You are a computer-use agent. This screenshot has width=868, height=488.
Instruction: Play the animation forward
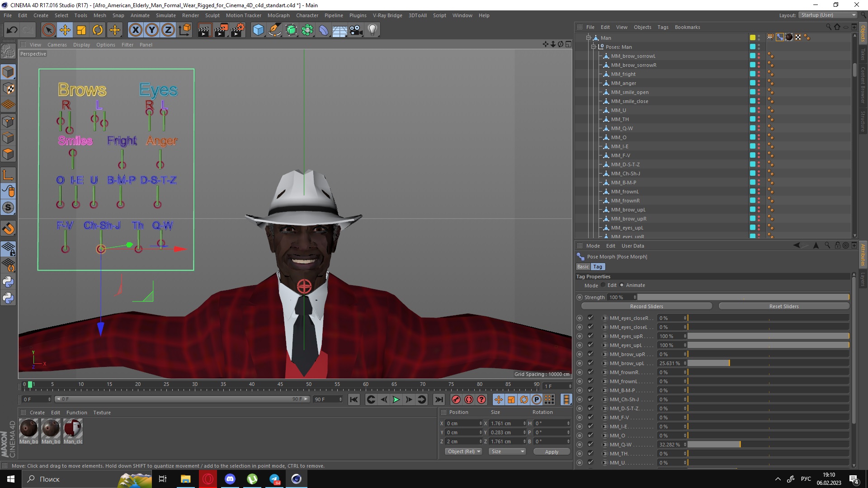[396, 399]
